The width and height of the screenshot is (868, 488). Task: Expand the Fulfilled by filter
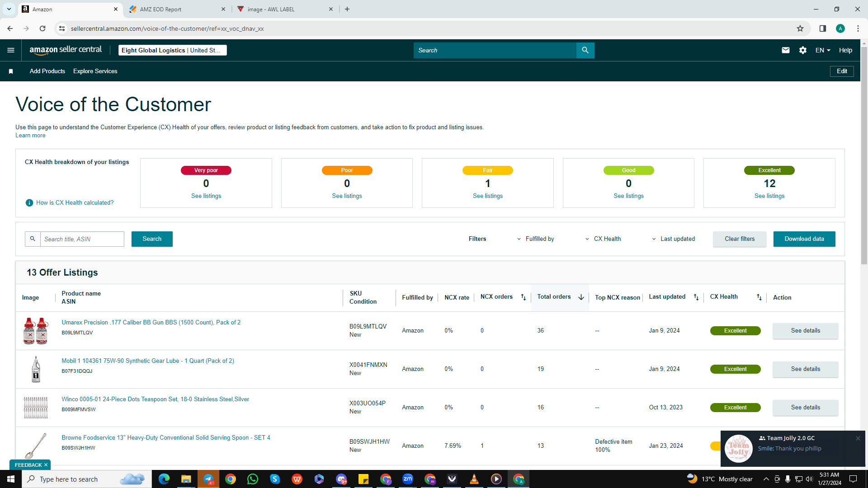coord(536,239)
